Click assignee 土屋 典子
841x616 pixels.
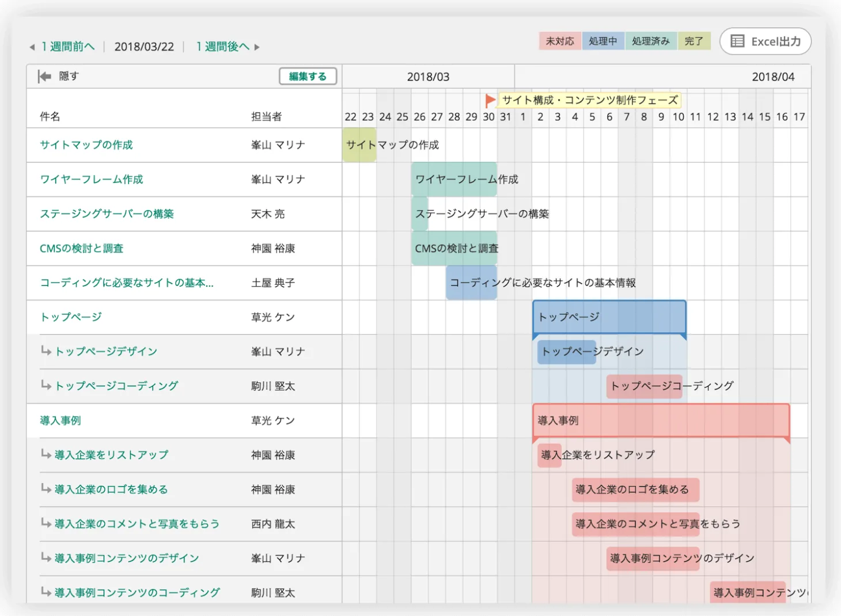(x=273, y=283)
